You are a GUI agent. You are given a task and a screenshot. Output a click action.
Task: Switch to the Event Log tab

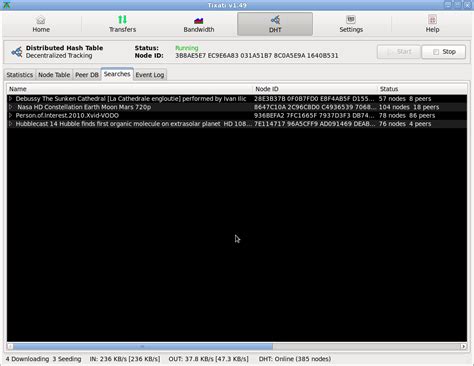[150, 75]
